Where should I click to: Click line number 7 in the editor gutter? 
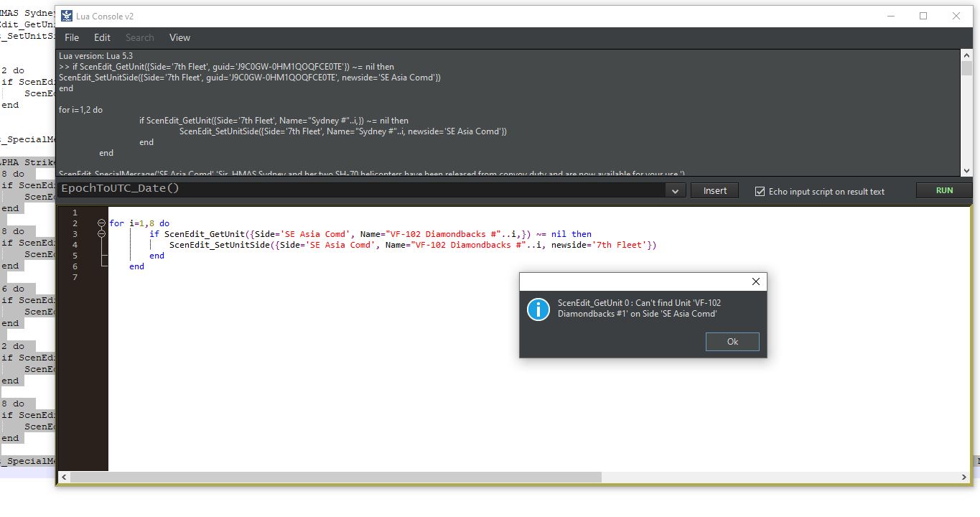(75, 277)
